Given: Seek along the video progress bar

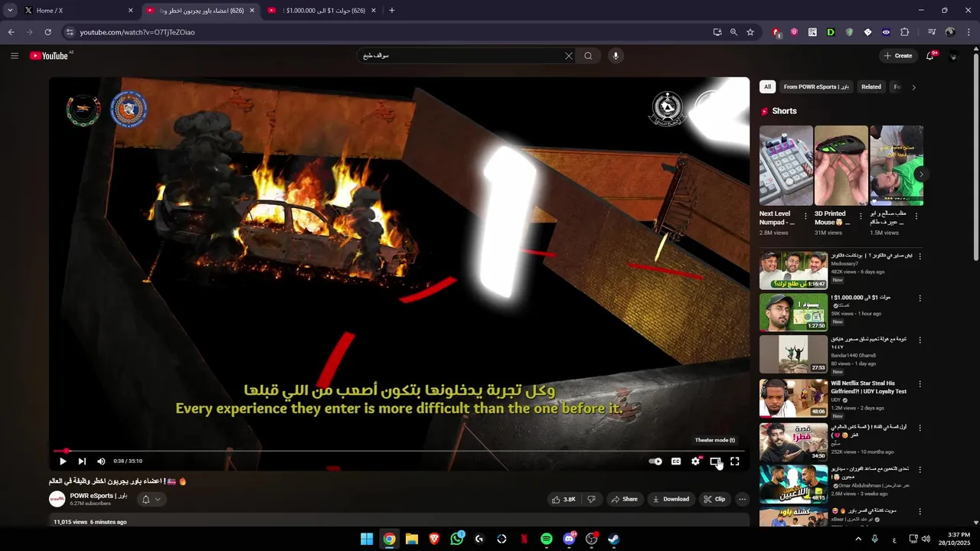Looking at the screenshot, I should [399, 451].
